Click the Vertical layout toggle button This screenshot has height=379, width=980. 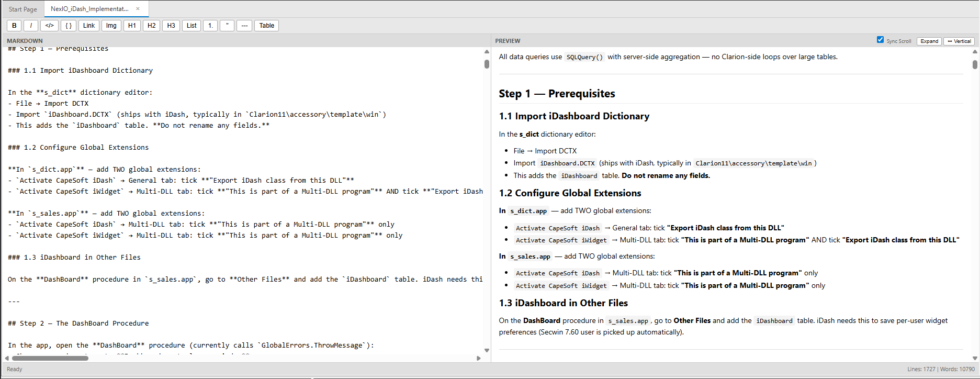pyautogui.click(x=959, y=41)
